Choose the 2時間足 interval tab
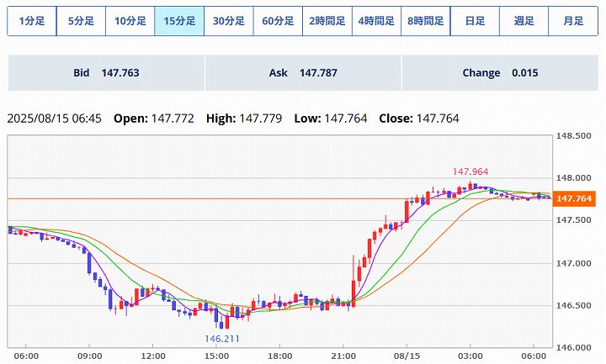The width and height of the screenshot is (606, 364). (327, 21)
